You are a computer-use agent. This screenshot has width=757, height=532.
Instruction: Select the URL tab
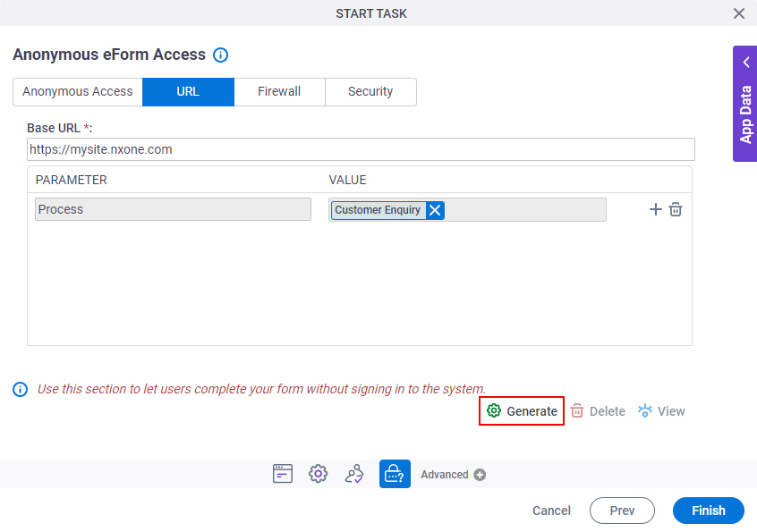pyautogui.click(x=188, y=91)
